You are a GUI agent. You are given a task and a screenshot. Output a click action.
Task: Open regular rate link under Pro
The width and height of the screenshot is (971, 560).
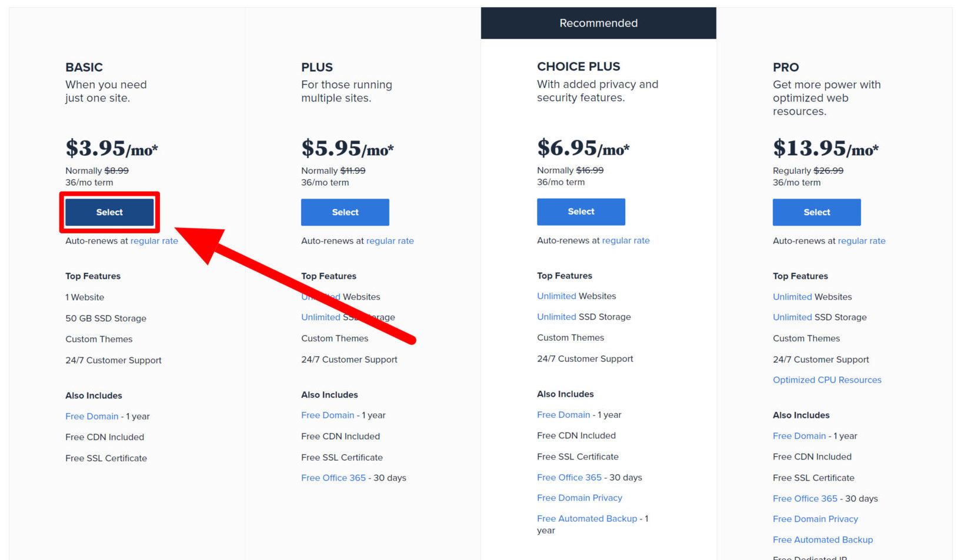coord(862,241)
